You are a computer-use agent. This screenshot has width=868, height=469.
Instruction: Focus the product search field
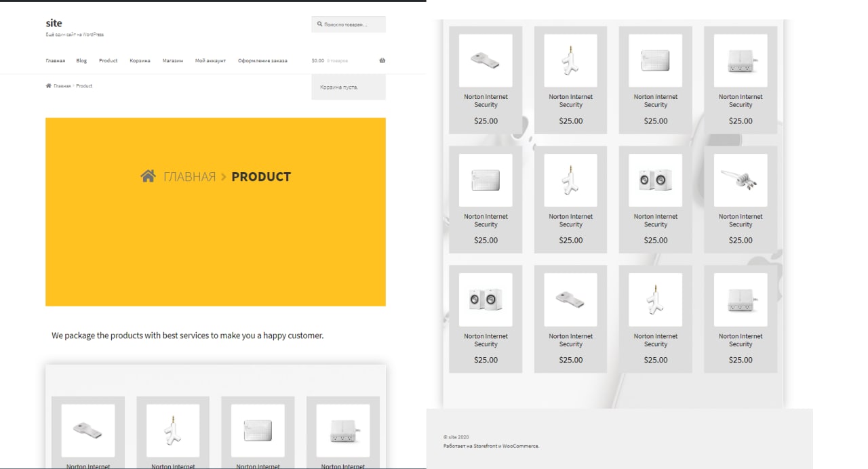tap(349, 24)
